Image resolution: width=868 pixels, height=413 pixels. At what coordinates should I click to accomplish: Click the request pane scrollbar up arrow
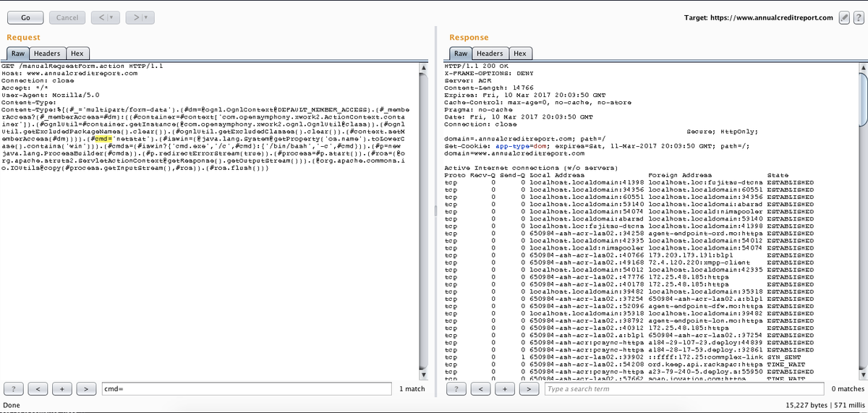point(425,67)
